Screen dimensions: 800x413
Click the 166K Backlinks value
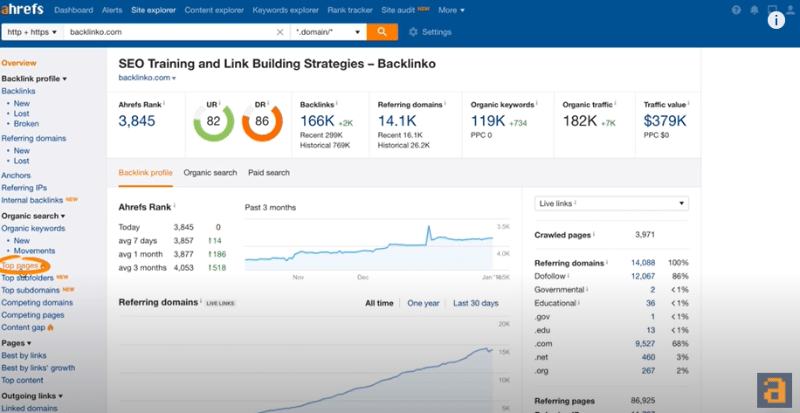[316, 121]
